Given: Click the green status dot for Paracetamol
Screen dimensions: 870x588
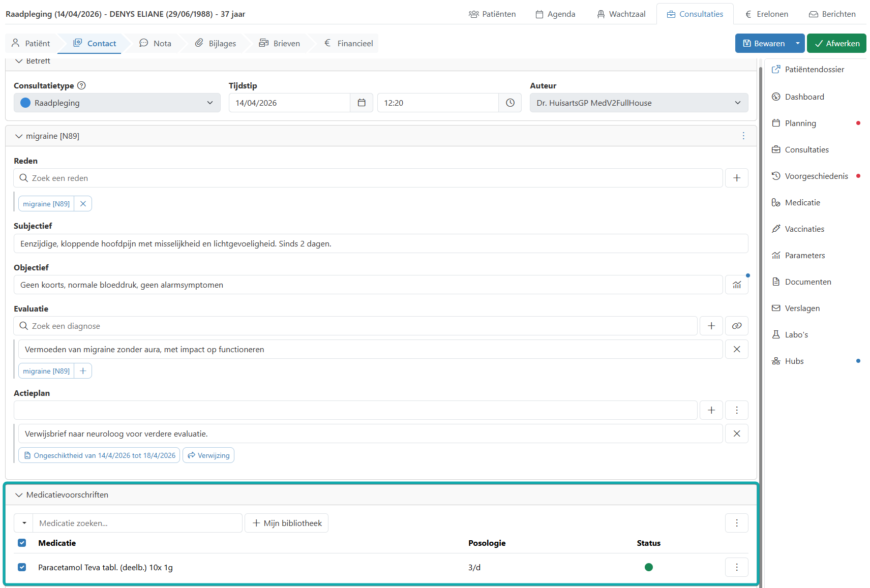Looking at the screenshot, I should pos(649,567).
